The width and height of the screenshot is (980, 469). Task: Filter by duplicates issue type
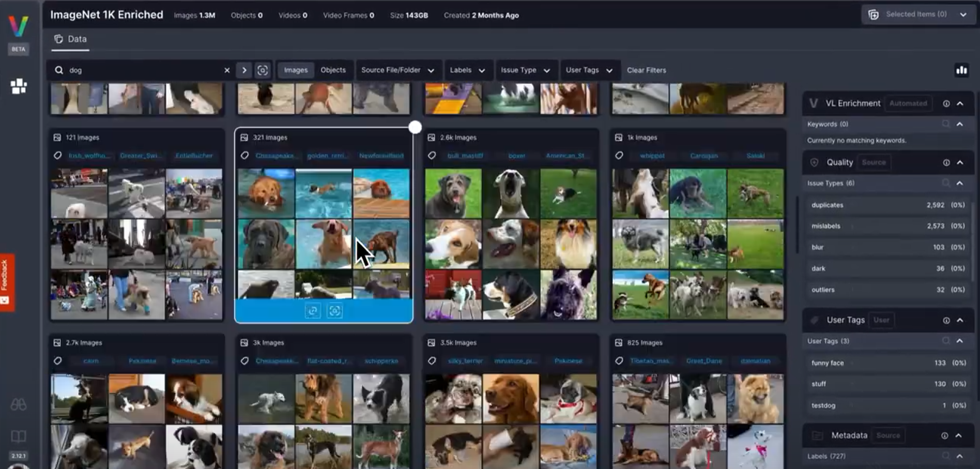(x=827, y=205)
